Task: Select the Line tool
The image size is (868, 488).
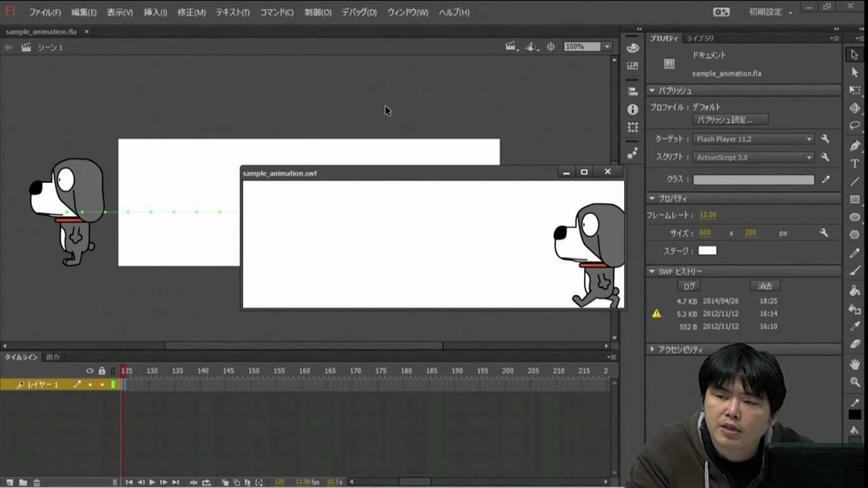Action: (855, 181)
